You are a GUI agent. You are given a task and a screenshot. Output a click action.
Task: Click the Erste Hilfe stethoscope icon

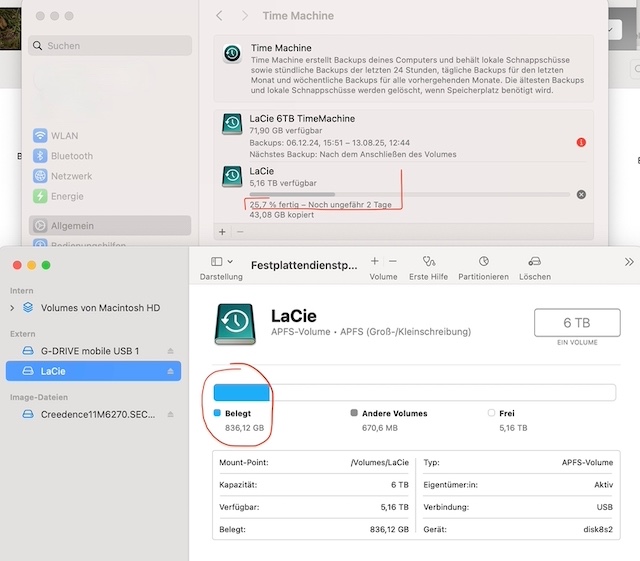coord(429,261)
